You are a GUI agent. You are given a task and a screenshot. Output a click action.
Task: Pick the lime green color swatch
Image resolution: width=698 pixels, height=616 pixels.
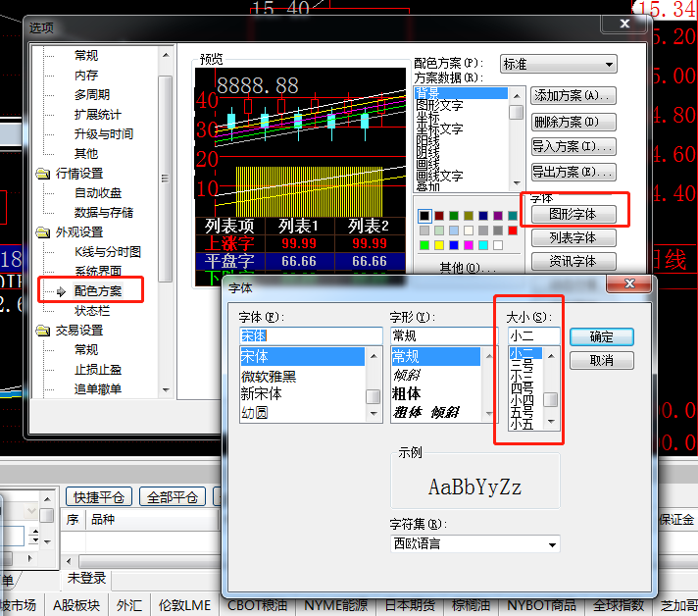pyautogui.click(x=424, y=245)
